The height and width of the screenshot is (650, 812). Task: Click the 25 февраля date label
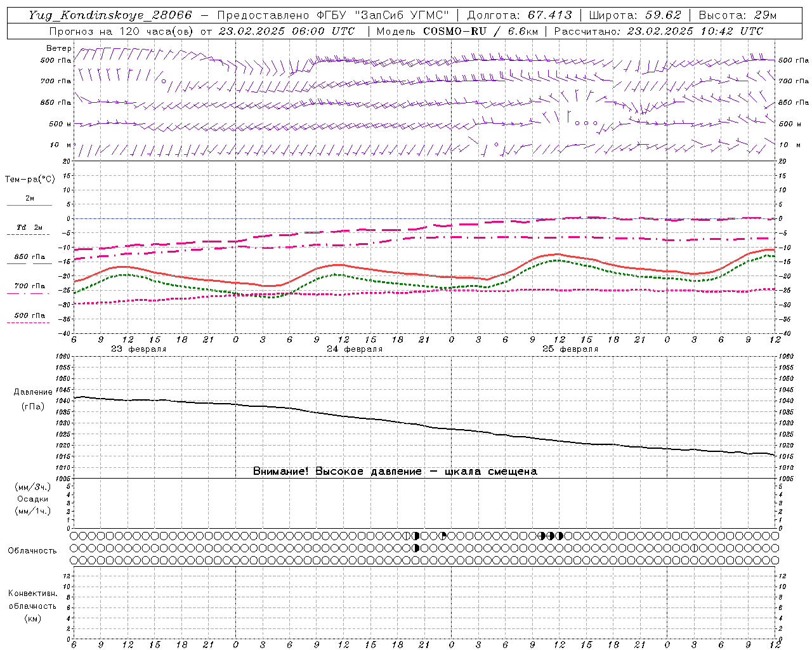click(570, 349)
